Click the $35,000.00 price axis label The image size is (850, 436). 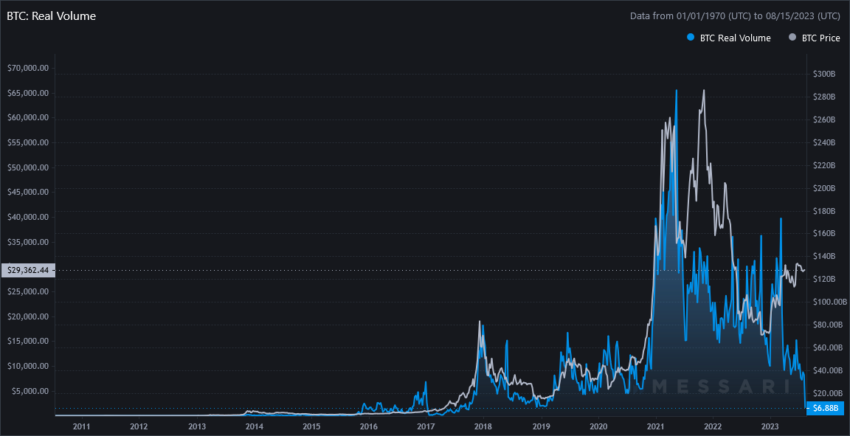[x=28, y=242]
